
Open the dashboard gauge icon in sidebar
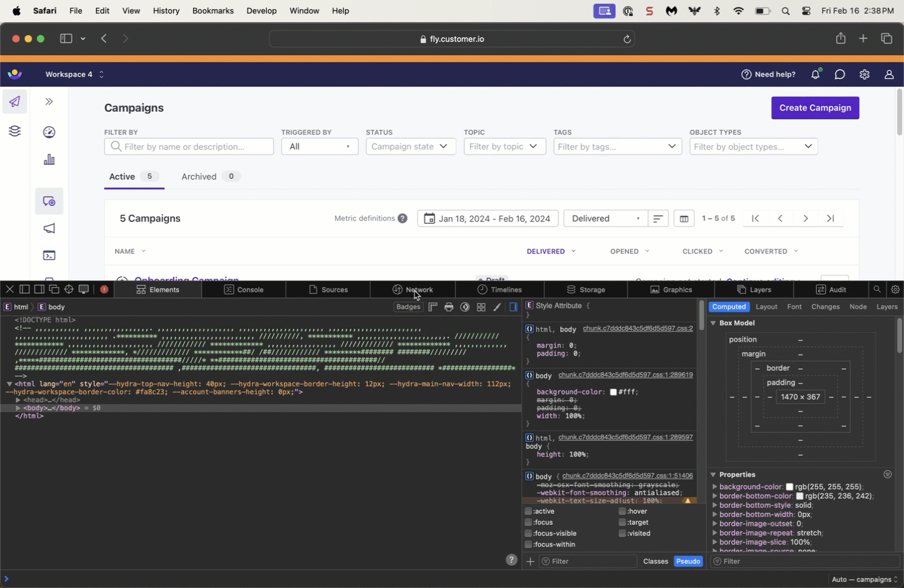coord(49,132)
